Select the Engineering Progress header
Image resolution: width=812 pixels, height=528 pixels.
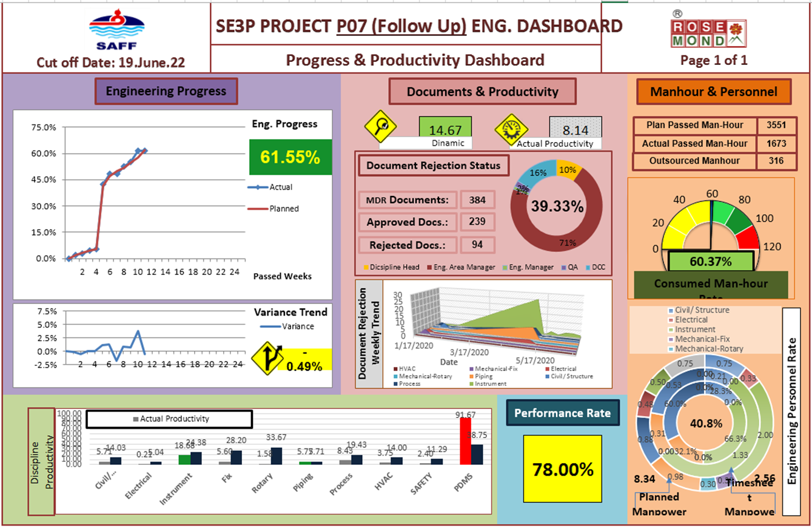166,92
